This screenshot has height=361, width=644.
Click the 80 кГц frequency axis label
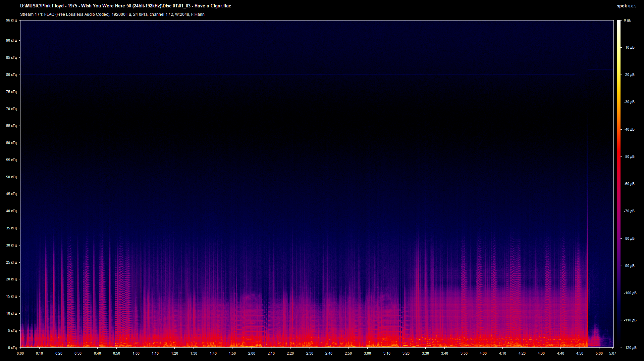click(x=11, y=75)
